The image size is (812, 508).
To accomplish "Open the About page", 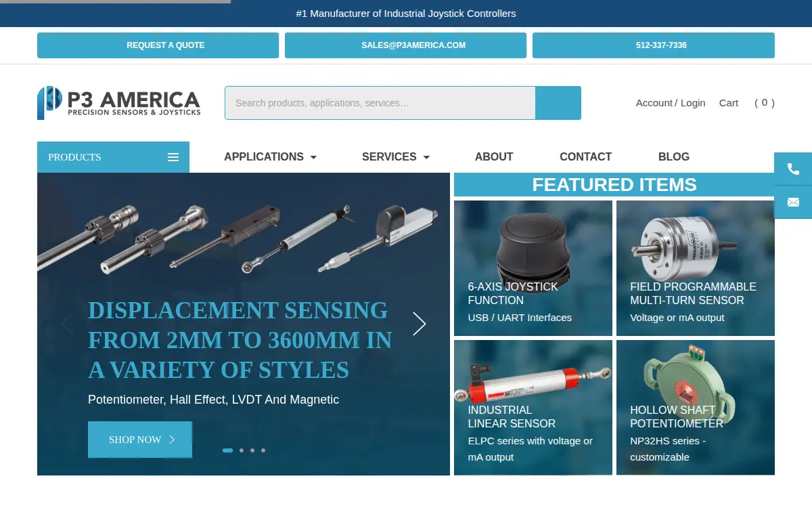I will [x=494, y=156].
